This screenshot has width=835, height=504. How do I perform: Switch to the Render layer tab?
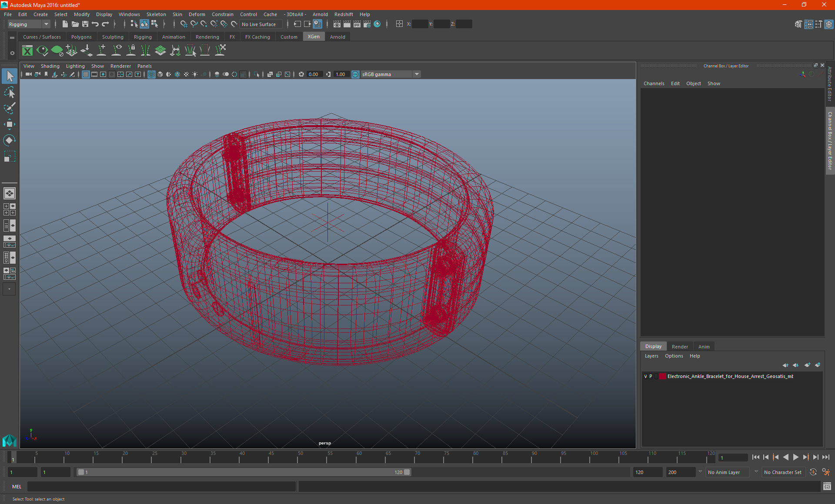pyautogui.click(x=680, y=347)
